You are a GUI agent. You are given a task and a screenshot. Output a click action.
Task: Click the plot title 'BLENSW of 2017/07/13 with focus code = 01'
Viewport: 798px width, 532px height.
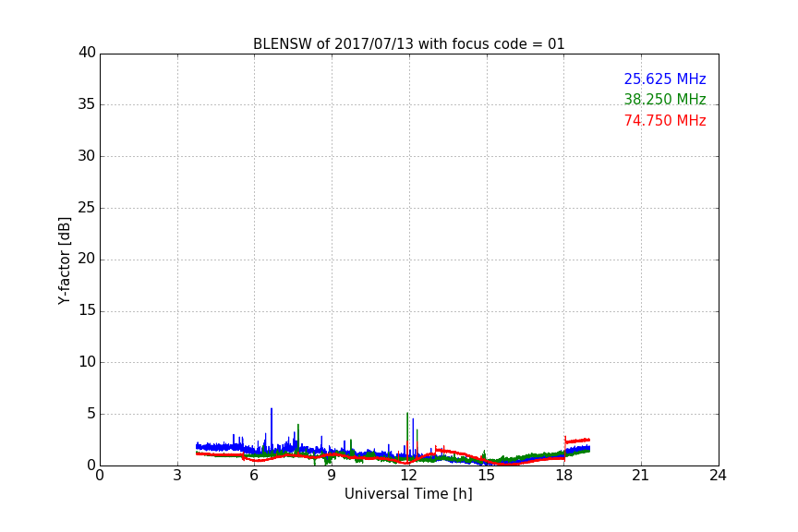click(x=408, y=43)
